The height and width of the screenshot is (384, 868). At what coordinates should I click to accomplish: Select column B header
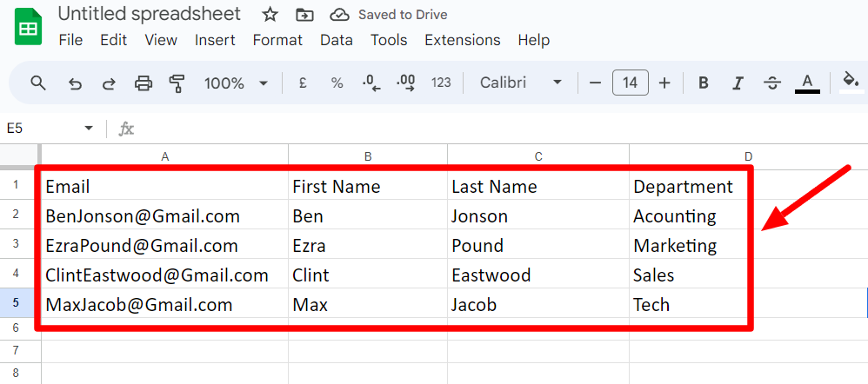(x=368, y=156)
